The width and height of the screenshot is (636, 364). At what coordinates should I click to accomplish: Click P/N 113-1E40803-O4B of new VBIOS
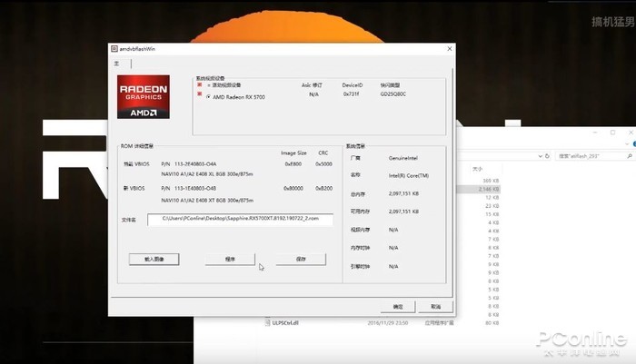click(x=189, y=189)
